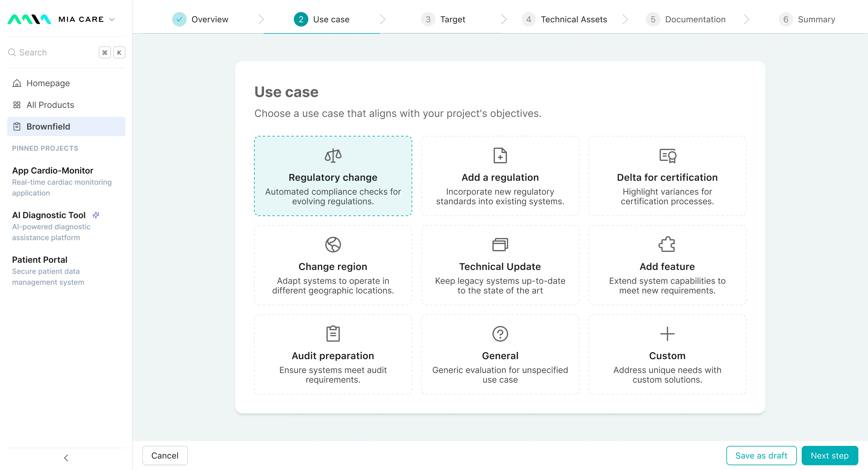Click the puzzle piece icon for Add feature
868x470 pixels.
(667, 245)
